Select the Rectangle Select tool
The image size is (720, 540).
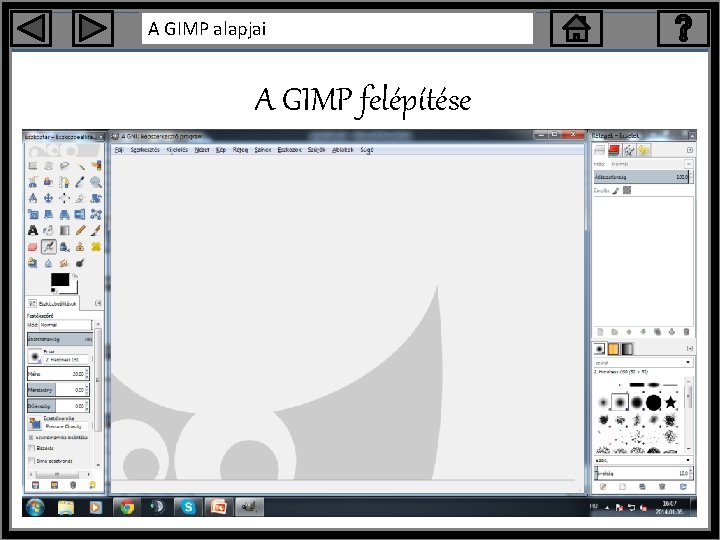point(33,166)
